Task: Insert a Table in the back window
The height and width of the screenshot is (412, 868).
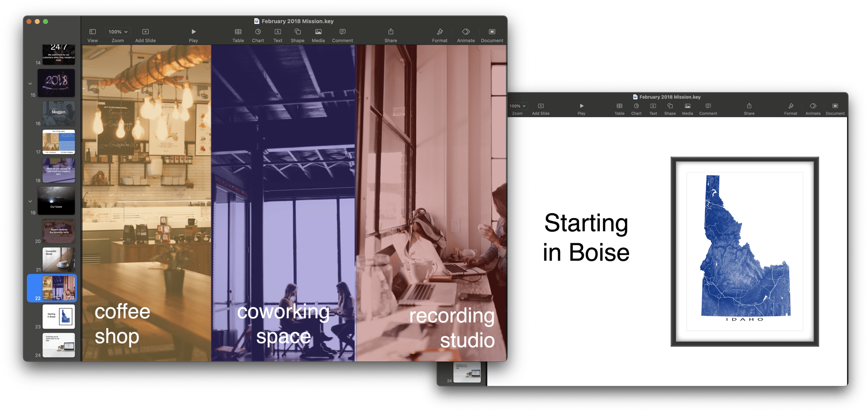Action: coord(620,106)
